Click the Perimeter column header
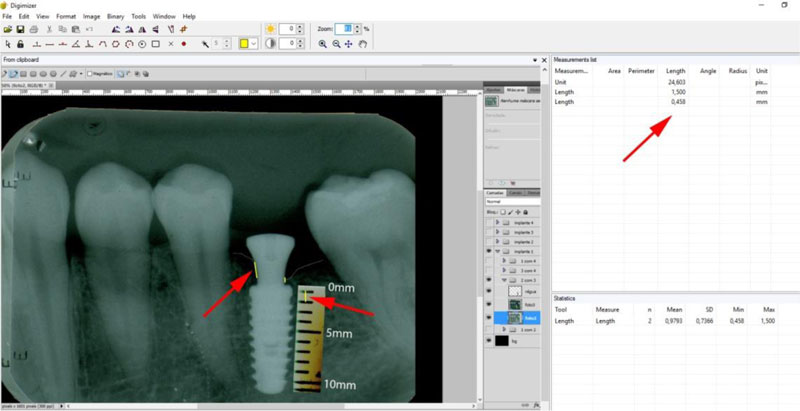Image resolution: width=800 pixels, height=411 pixels. tap(641, 71)
